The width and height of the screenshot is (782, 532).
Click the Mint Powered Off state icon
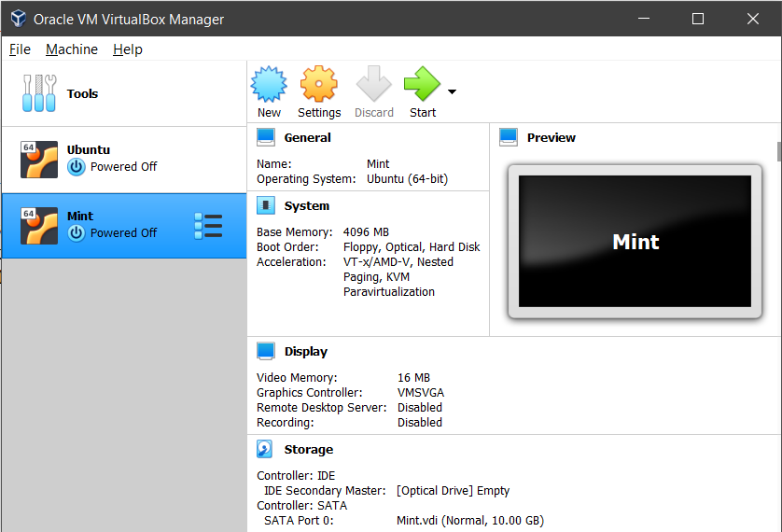(x=77, y=233)
